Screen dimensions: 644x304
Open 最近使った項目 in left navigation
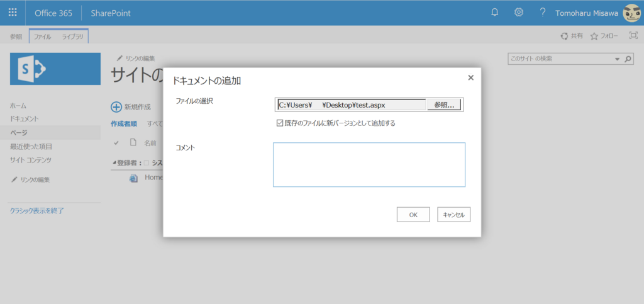[x=31, y=146]
